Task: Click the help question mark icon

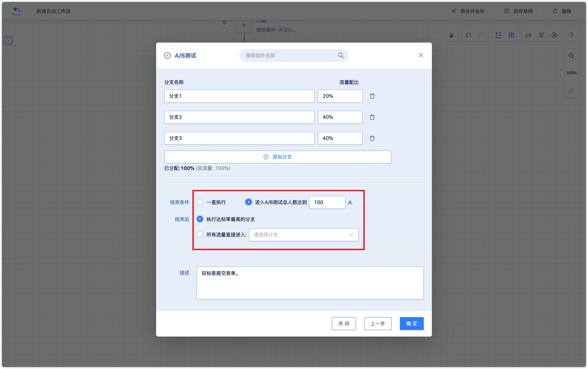Action: click(x=571, y=36)
